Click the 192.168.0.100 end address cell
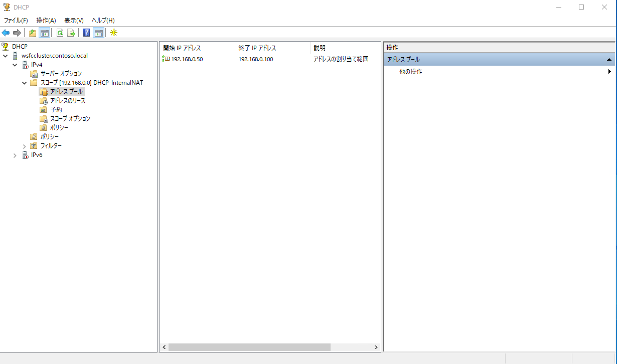The width and height of the screenshot is (617, 364). coord(256,59)
